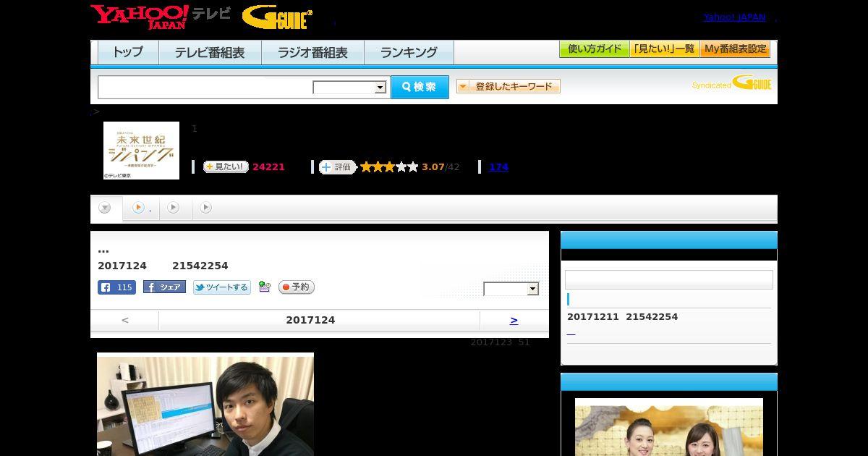Select the third tab with gray play icon

click(174, 208)
